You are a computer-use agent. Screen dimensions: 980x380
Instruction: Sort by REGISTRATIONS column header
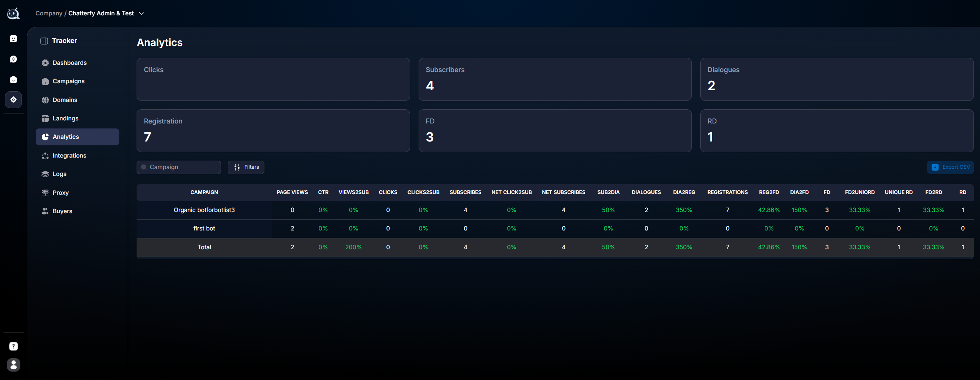pos(727,192)
